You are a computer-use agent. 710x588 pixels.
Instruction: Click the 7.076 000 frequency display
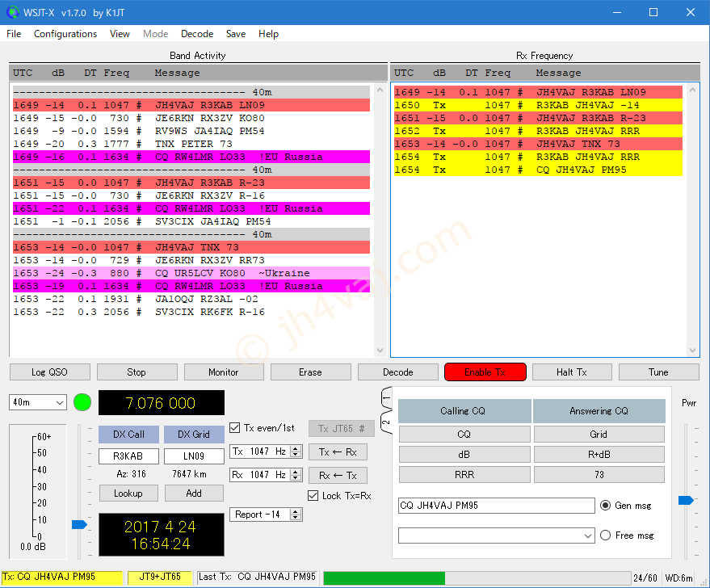click(x=162, y=403)
